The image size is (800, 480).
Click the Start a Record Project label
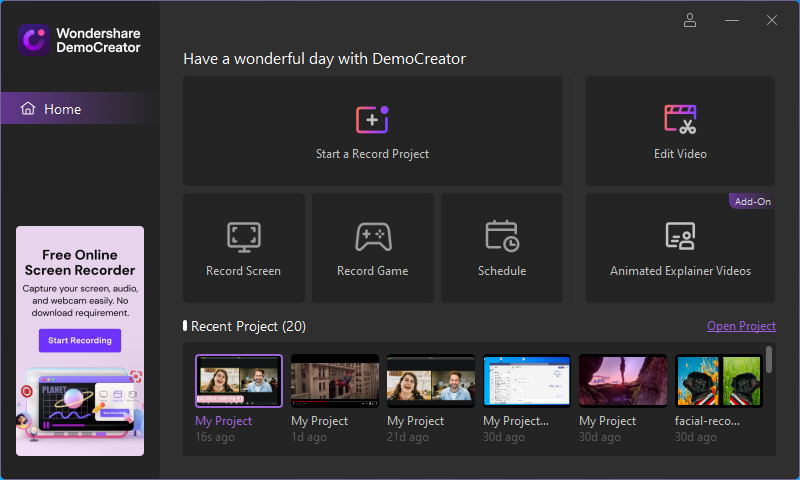pos(372,154)
